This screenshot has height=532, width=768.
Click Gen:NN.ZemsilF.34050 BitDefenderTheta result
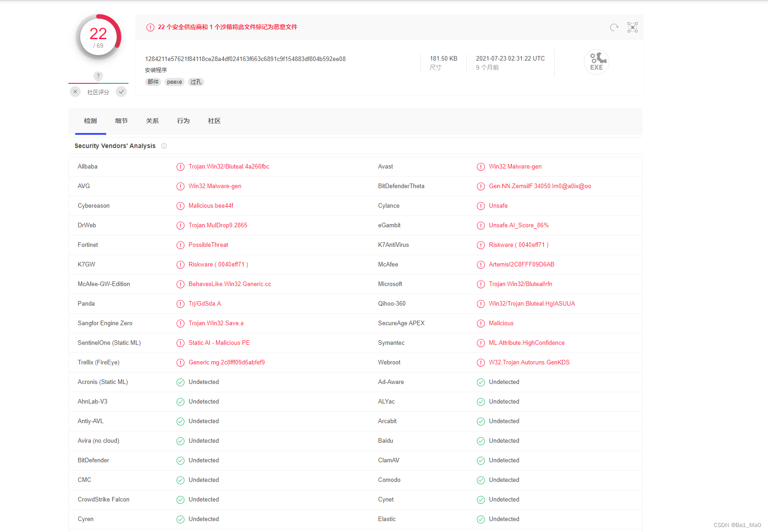[540, 186]
